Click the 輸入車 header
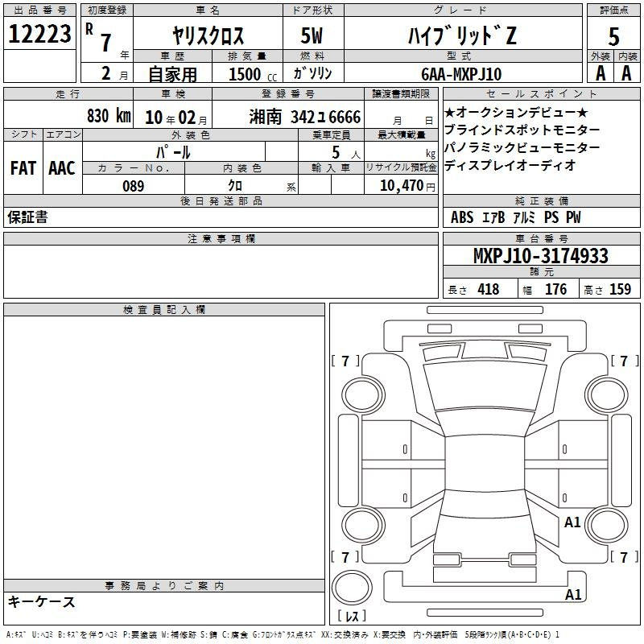Viewport: 644px width, 644px height. [x=331, y=168]
